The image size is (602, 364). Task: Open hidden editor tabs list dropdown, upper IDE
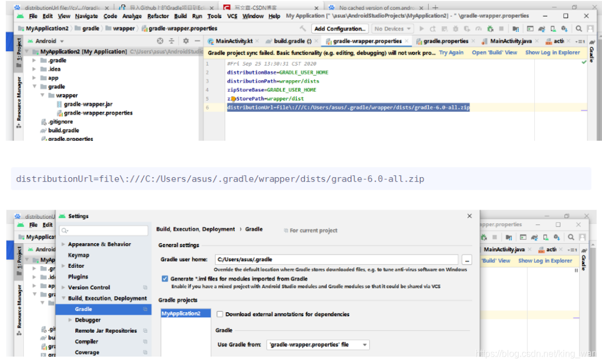[580, 42]
